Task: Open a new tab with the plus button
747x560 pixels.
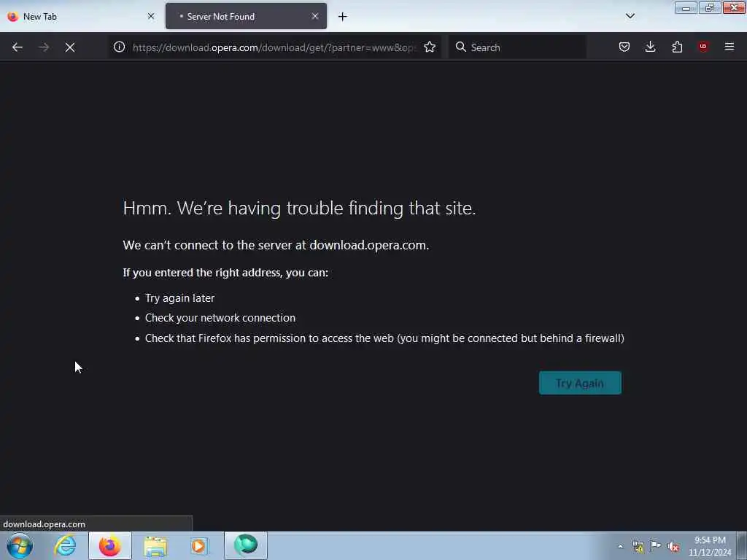Action: 343,17
